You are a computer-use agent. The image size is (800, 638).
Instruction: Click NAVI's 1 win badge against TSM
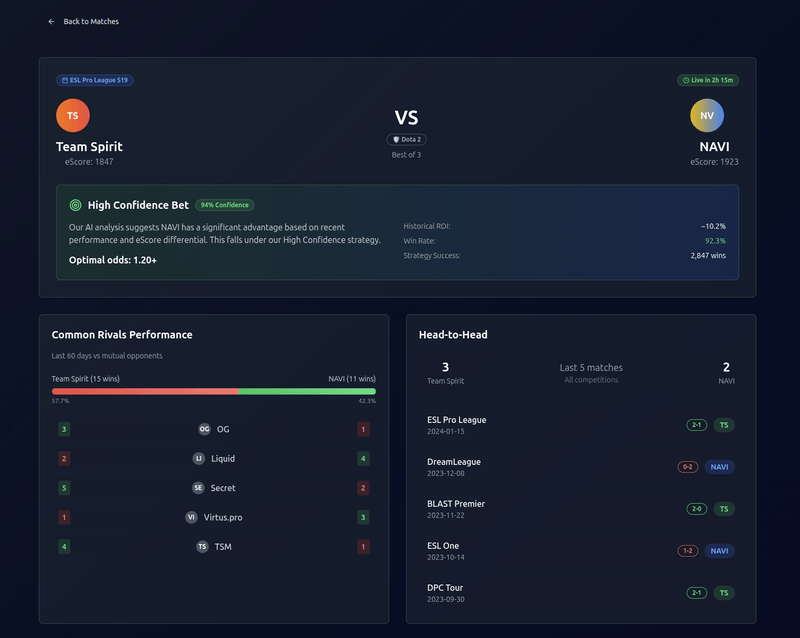[x=363, y=547]
